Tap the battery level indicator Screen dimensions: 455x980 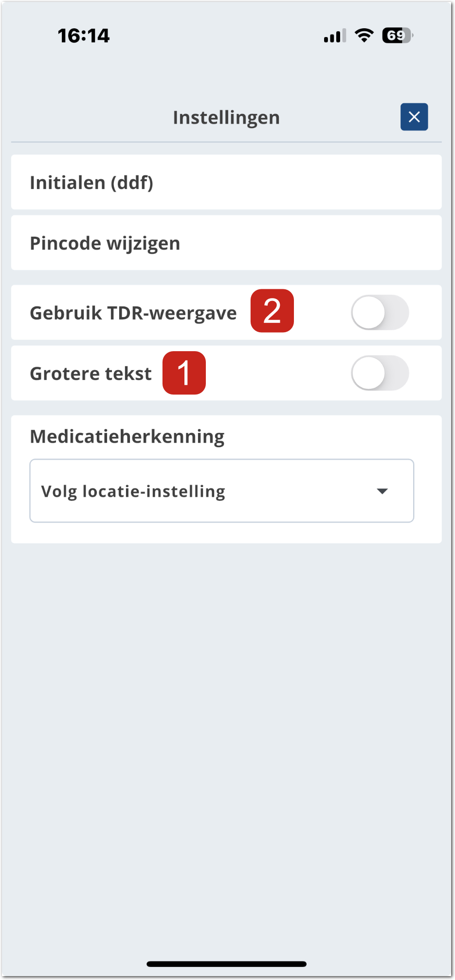397,35
